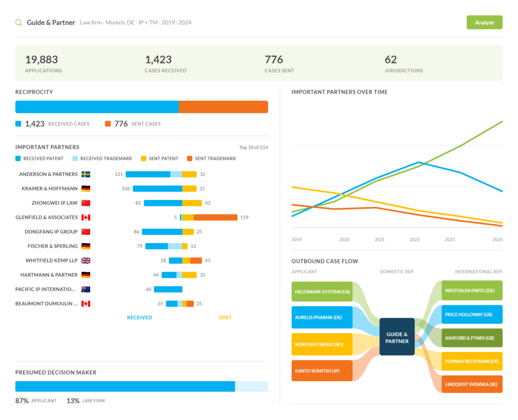Click light law firm portion of Decision Maker bar
This screenshot has width=518, height=420.
tap(251, 386)
